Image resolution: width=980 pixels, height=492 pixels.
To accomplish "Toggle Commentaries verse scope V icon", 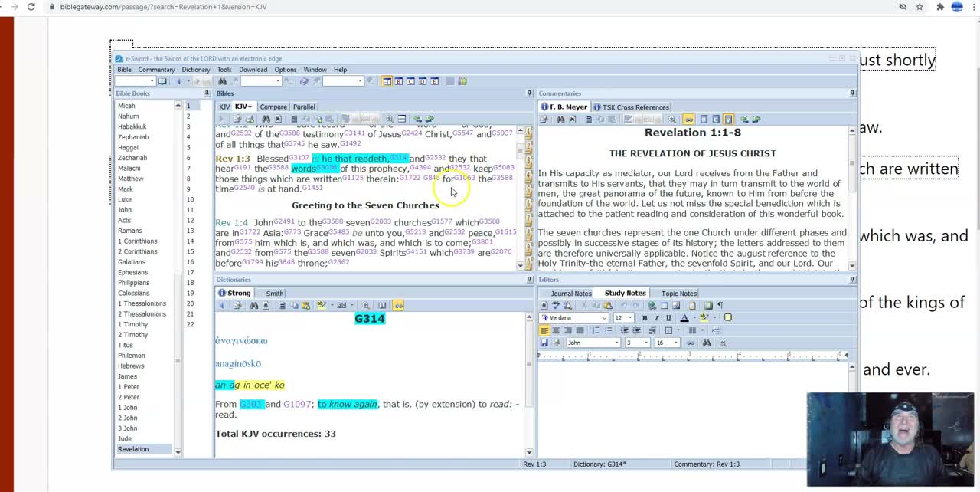I will point(728,119).
